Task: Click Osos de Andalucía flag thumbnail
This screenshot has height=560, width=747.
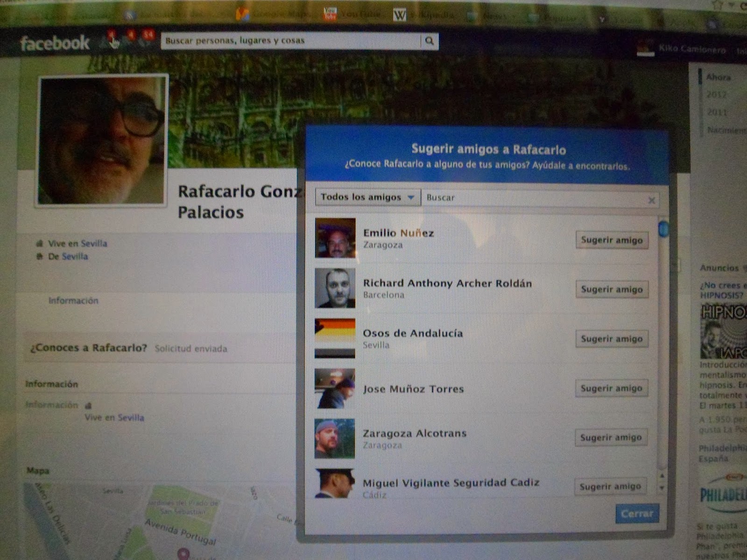Action: pos(335,338)
